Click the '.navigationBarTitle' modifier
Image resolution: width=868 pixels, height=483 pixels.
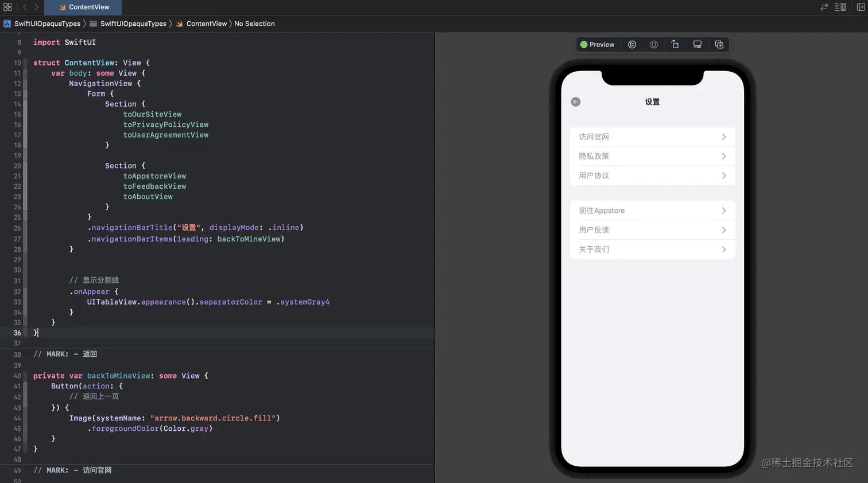pos(130,228)
